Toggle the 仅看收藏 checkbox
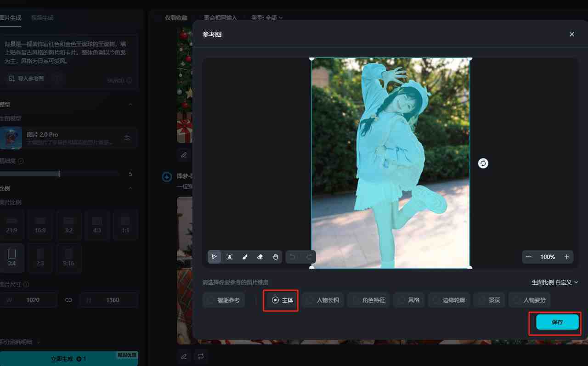588x366 pixels. pos(171,18)
